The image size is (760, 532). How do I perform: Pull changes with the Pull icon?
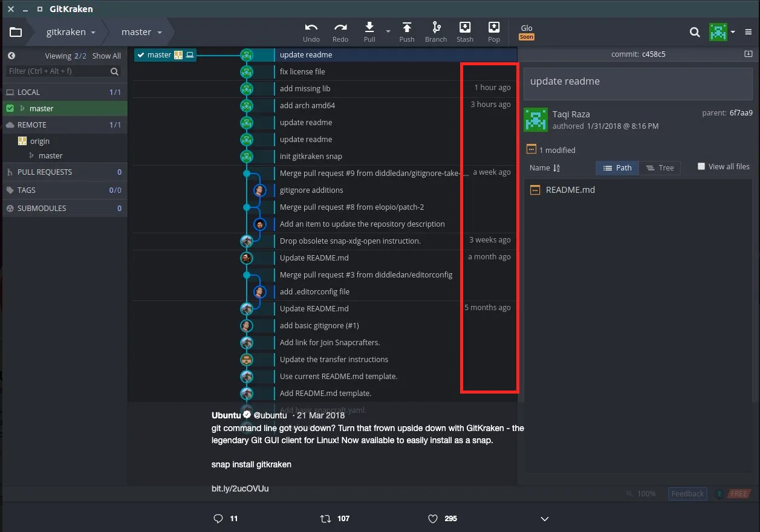pyautogui.click(x=369, y=27)
